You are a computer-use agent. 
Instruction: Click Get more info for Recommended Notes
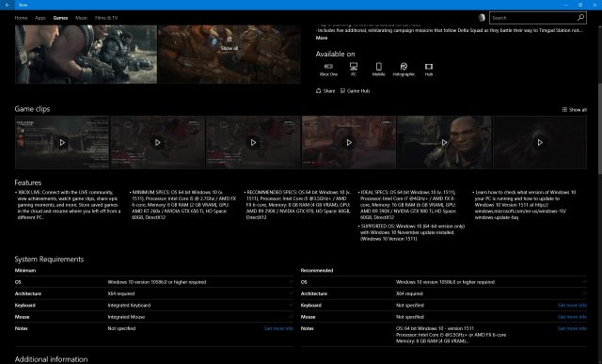572,328
